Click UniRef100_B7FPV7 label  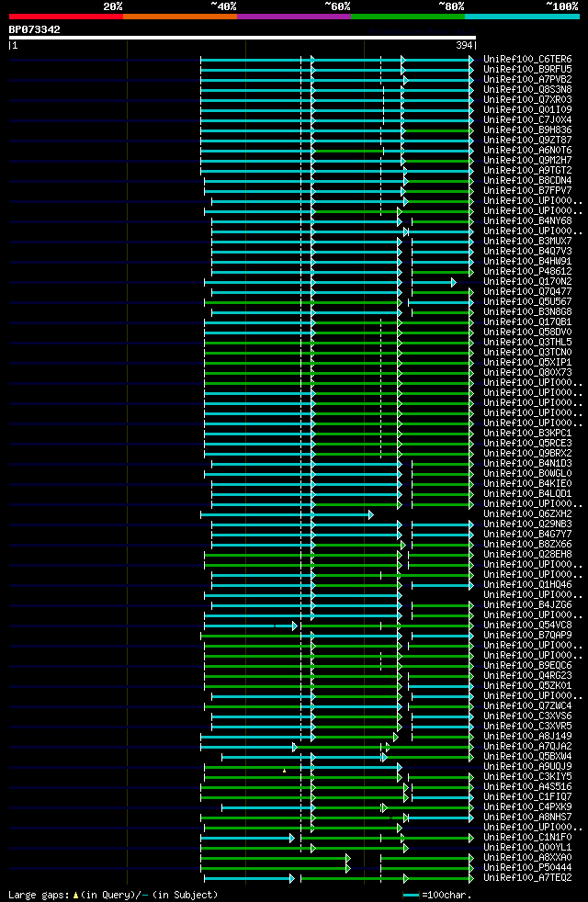pos(527,190)
